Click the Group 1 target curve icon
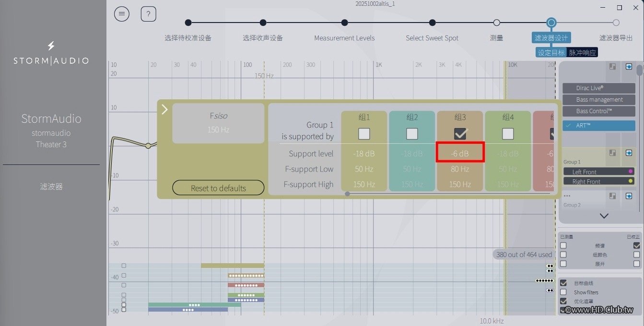This screenshot has height=326, width=644. click(629, 153)
